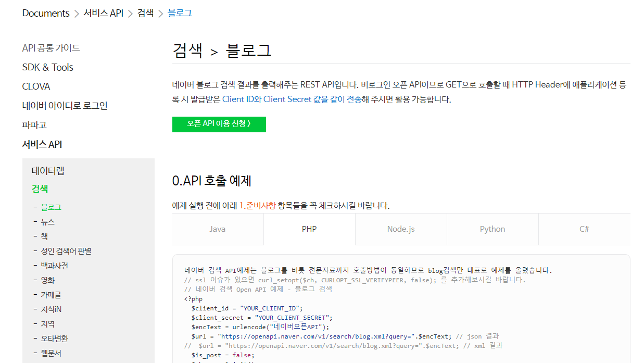
Task: Select 검색 category in sidebar submenu
Action: [40, 189]
